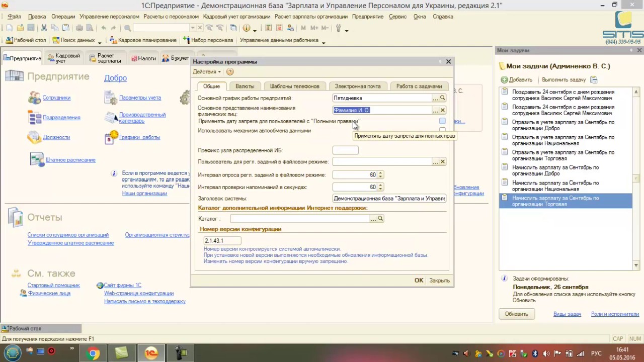
Task: Click the Должности icon
Action: coord(35,137)
